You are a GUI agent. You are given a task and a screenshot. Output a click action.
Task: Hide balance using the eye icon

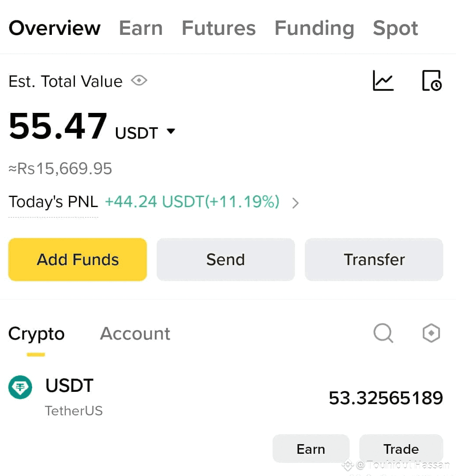click(139, 81)
